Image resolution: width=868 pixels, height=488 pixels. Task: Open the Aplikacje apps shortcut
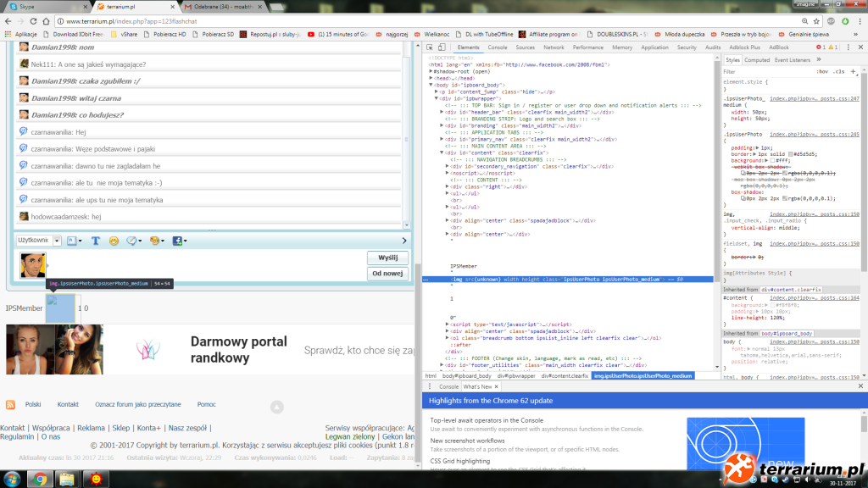pos(20,34)
